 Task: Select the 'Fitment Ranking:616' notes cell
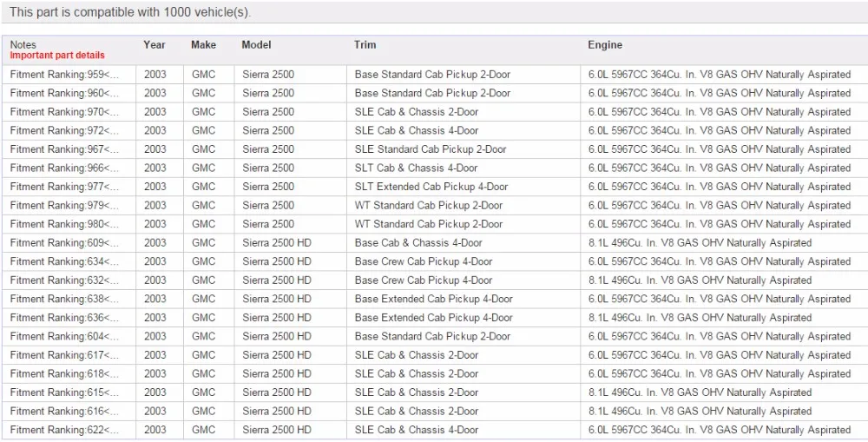coord(69,412)
